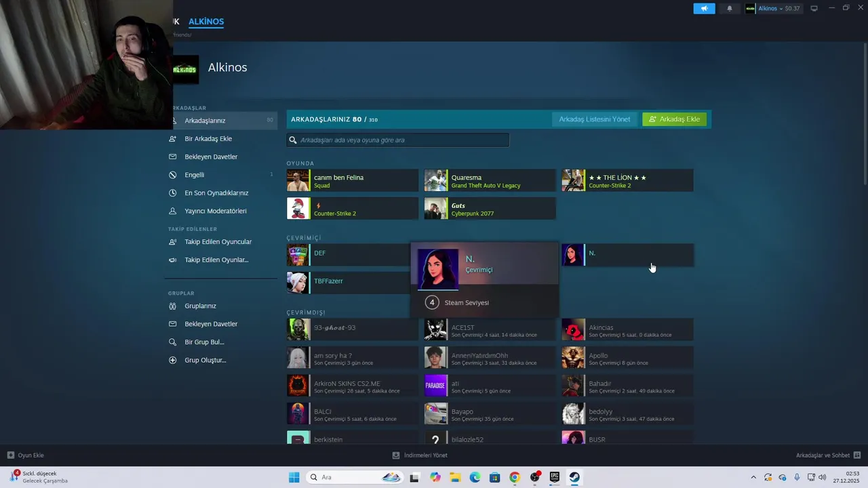Open the Windows Start menu

(x=294, y=477)
